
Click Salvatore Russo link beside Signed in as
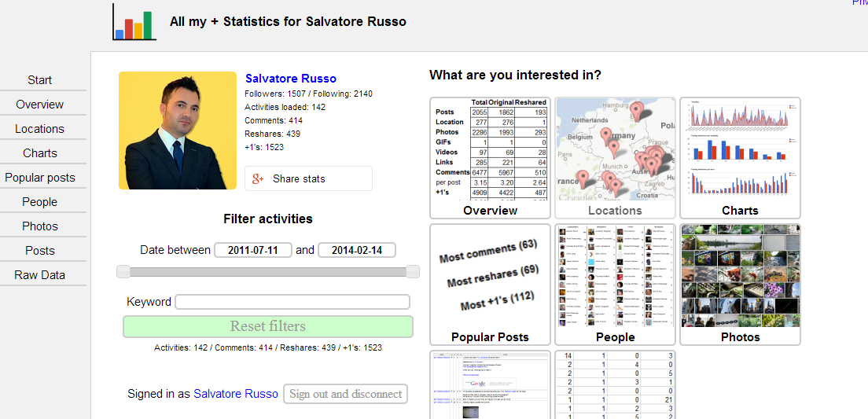pyautogui.click(x=236, y=394)
